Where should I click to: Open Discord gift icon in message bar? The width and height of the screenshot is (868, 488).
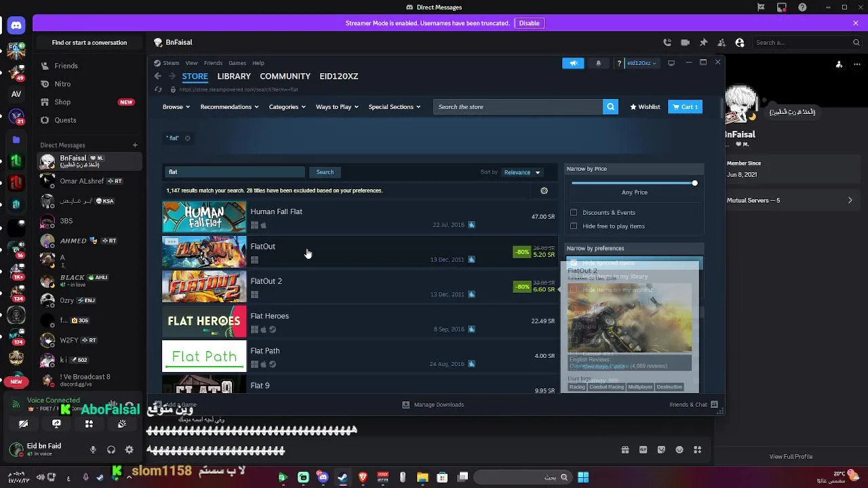point(625,449)
